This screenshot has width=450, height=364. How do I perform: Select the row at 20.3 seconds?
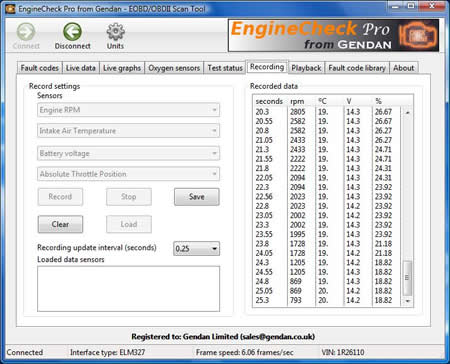click(327, 112)
